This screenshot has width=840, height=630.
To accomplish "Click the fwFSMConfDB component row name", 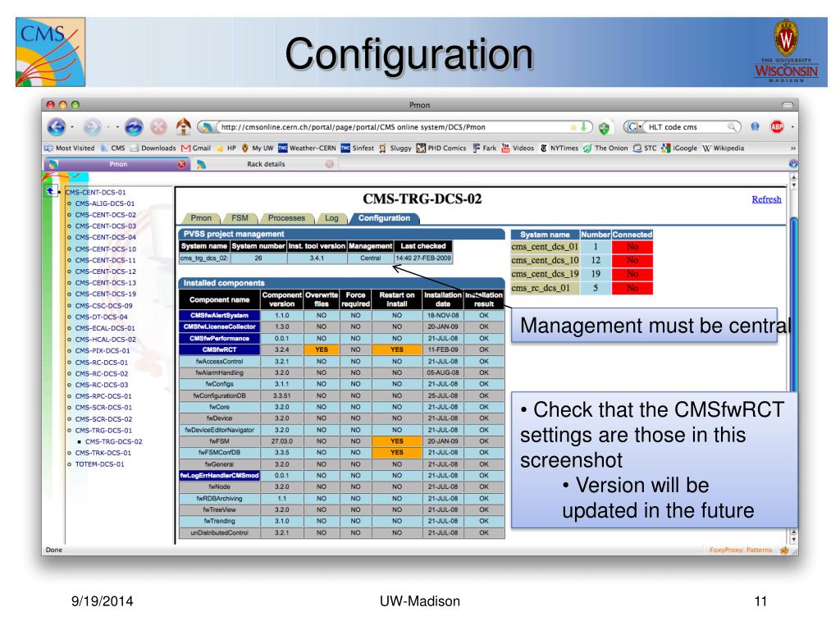I will tap(220, 453).
